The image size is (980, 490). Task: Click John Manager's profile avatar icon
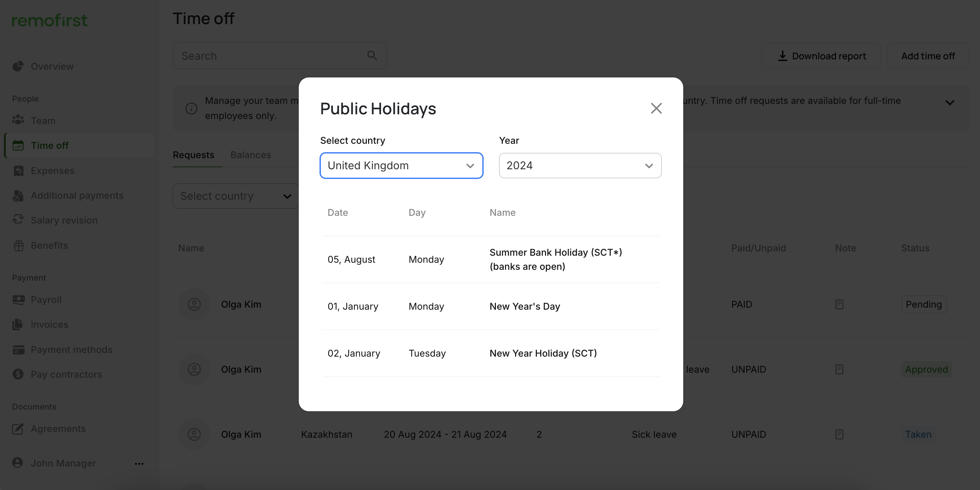(17, 463)
